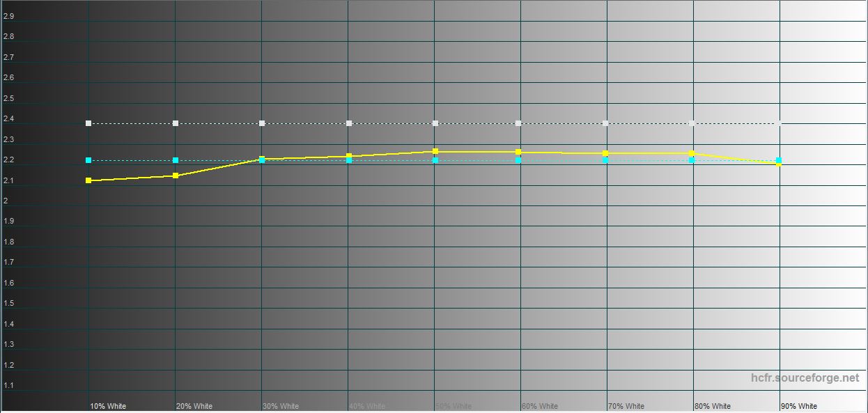
Task: Select the cyan reference point at 60% White
Action: (x=518, y=160)
